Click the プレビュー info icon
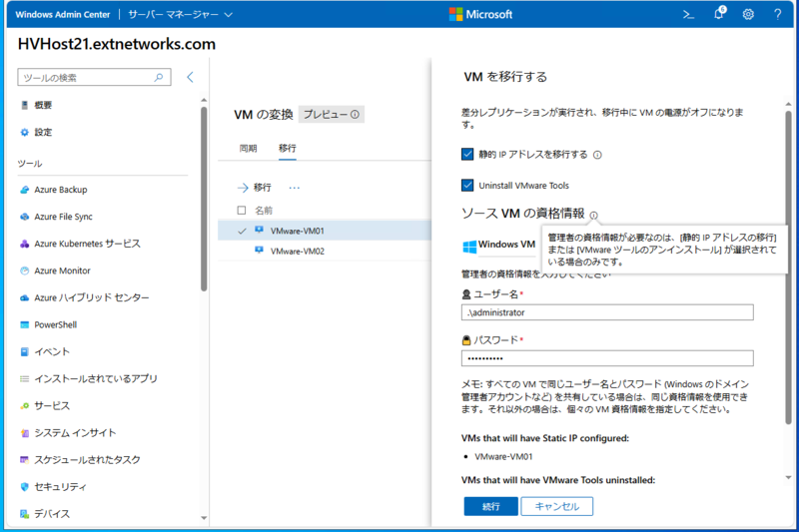799x532 pixels. [x=355, y=115]
